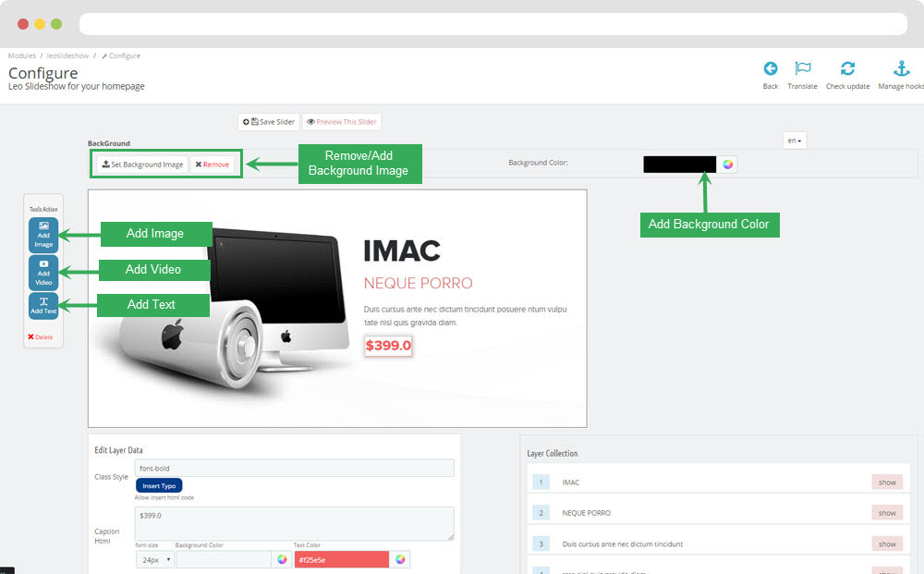The width and height of the screenshot is (924, 574).
Task: Click the Configure breadcrumb item
Action: (121, 56)
